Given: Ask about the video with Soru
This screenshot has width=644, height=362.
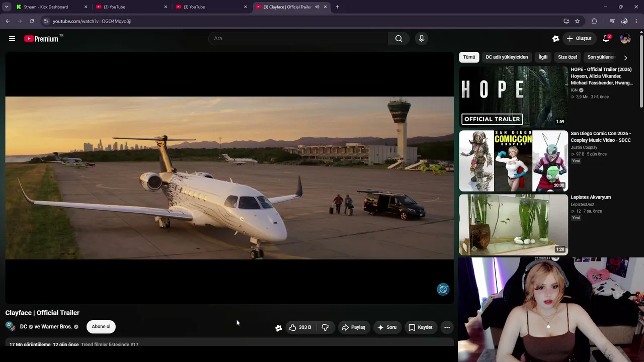Looking at the screenshot, I should 387,327.
